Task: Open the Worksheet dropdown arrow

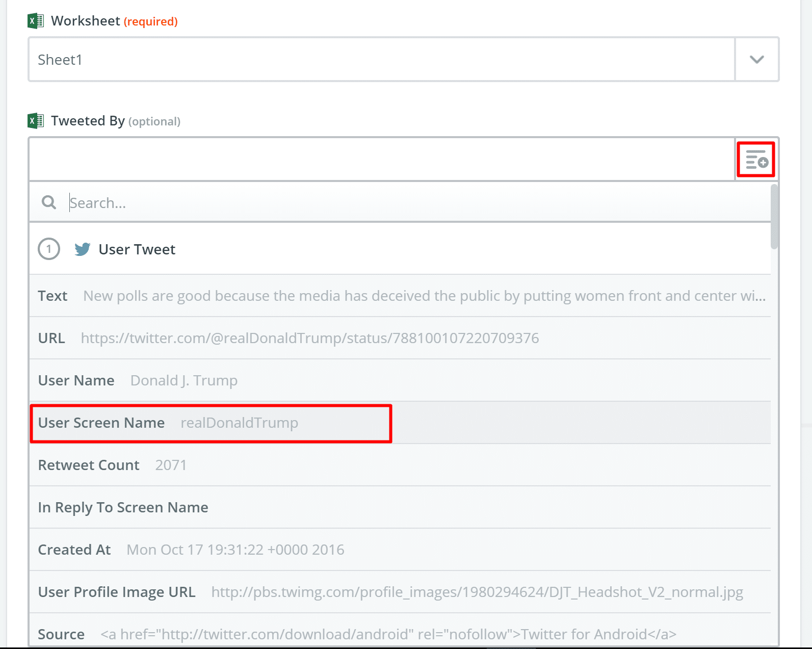Action: (757, 59)
